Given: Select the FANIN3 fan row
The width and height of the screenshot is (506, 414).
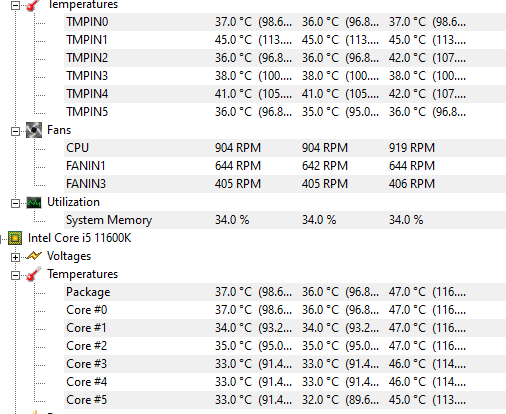Looking at the screenshot, I should [285, 184].
